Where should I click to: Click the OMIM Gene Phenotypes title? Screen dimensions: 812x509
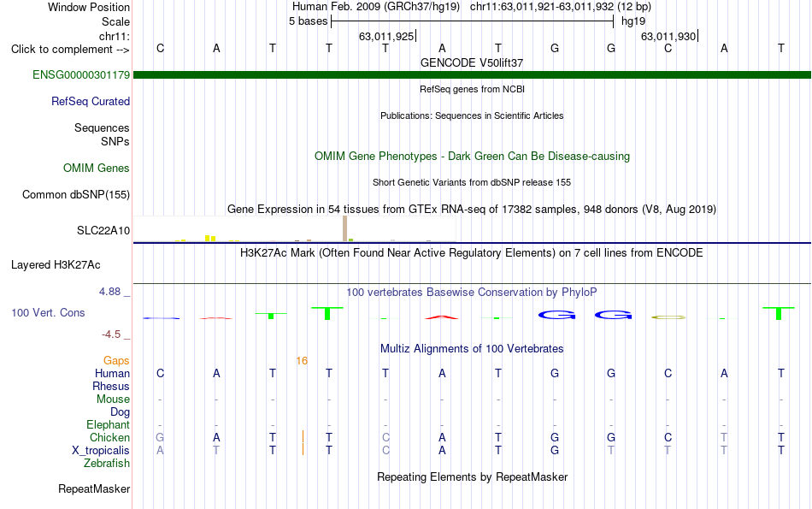click(x=473, y=156)
